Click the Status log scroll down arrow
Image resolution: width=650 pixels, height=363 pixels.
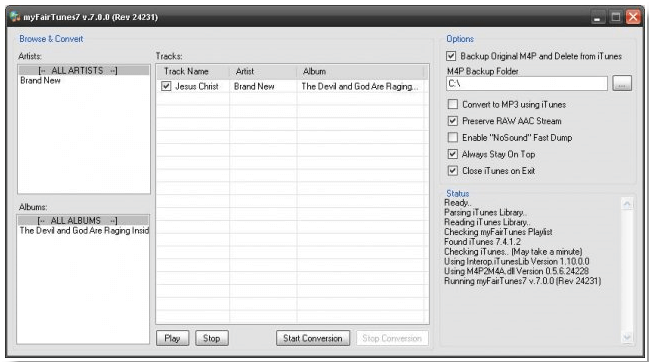(x=627, y=338)
